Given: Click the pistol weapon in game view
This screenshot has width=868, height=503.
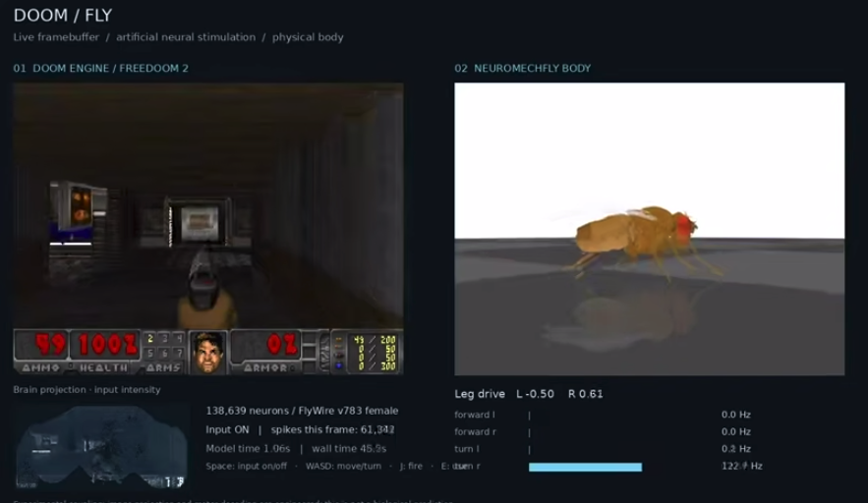Looking at the screenshot, I should [205, 289].
